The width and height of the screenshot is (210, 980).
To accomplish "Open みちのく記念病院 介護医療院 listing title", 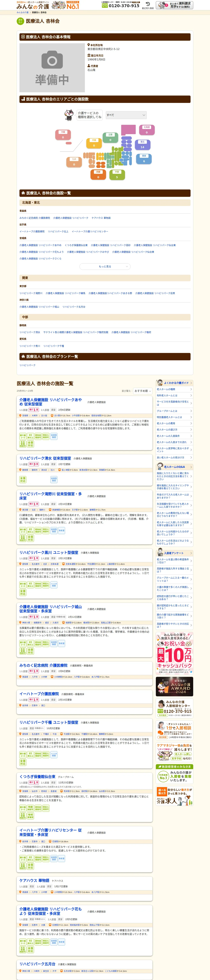I will (x=44, y=665).
